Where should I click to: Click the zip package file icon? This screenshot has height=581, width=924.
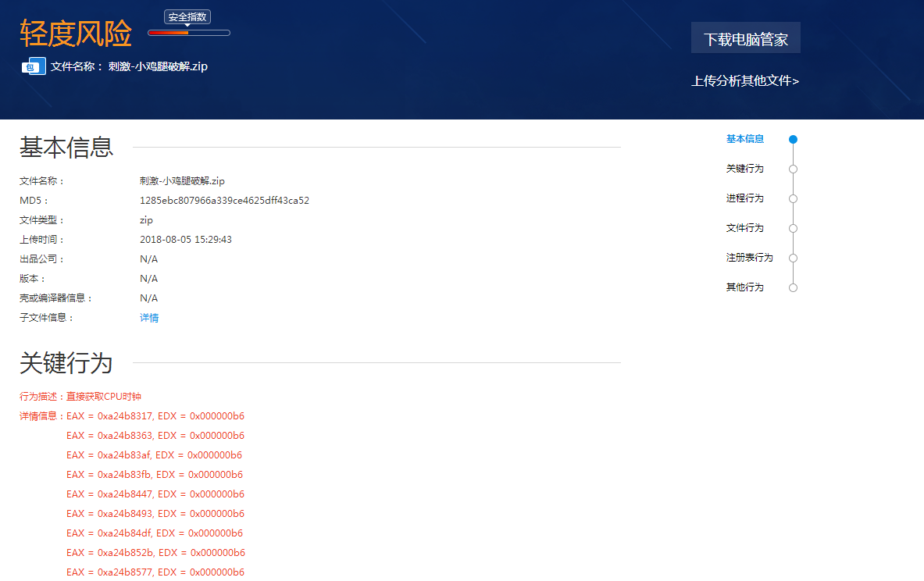(33, 66)
